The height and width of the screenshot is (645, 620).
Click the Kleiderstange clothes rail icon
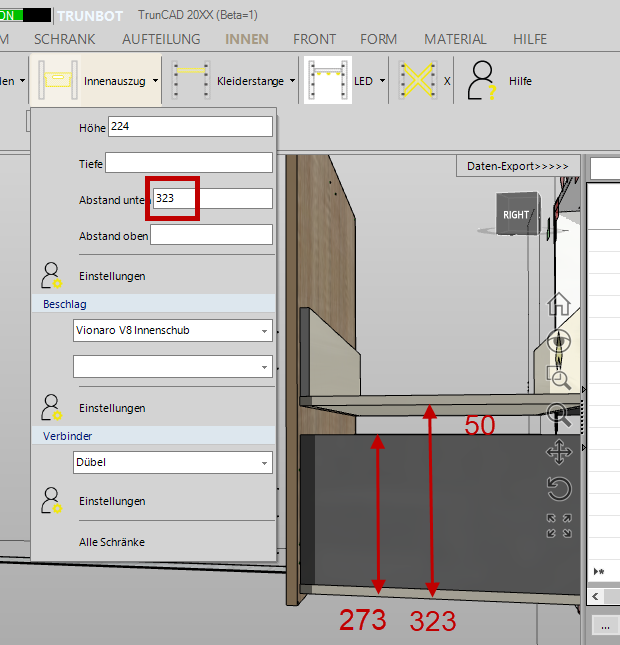point(191,81)
